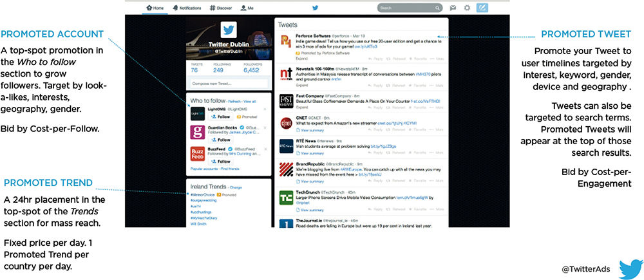Open the #MH370 hashtag in Newstalk tweet
The image size is (644, 280).
422,74
